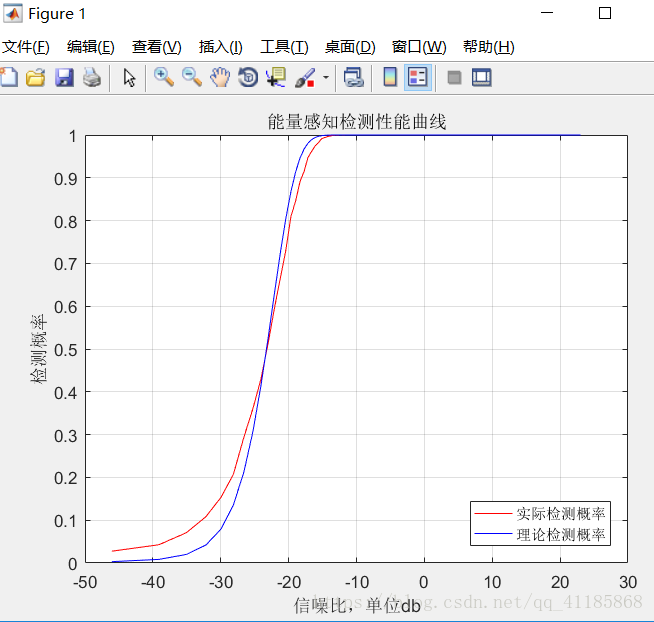The image size is (654, 622).
Task: Click the New Figure toolbar icon
Action: [x=9, y=78]
